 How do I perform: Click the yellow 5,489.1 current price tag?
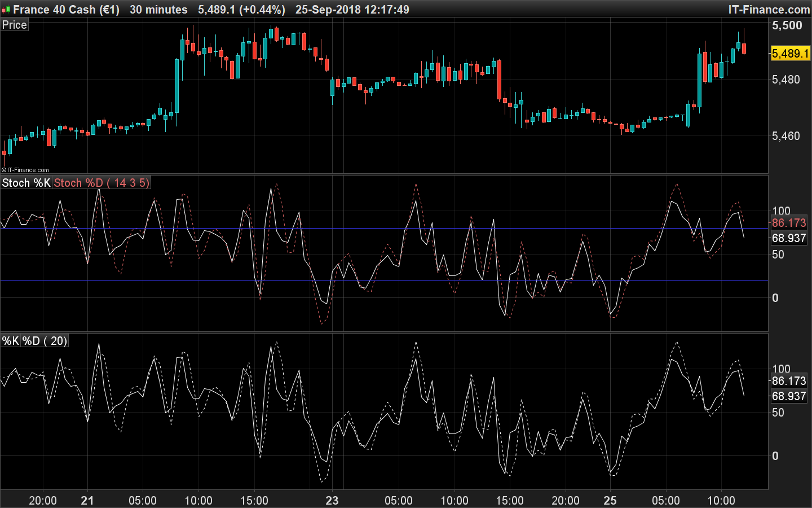coord(790,54)
